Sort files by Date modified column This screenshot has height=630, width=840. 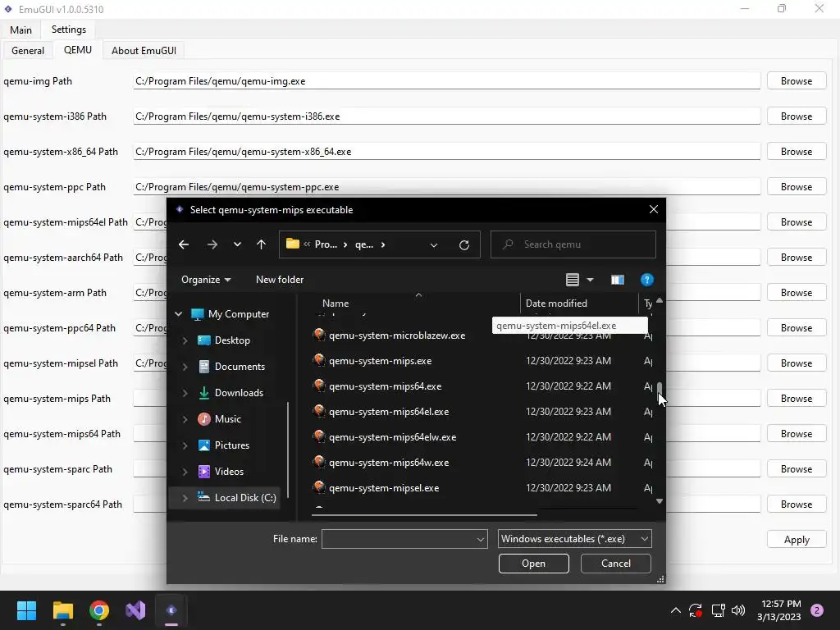point(556,304)
